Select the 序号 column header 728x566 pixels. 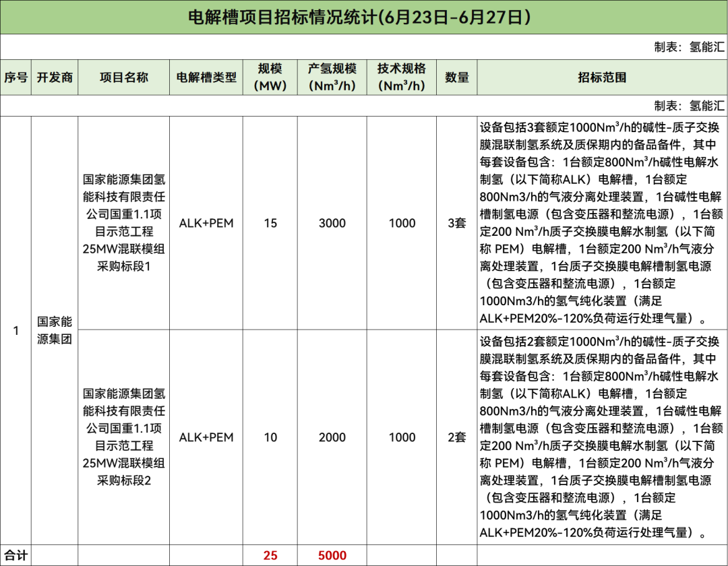pos(16,77)
